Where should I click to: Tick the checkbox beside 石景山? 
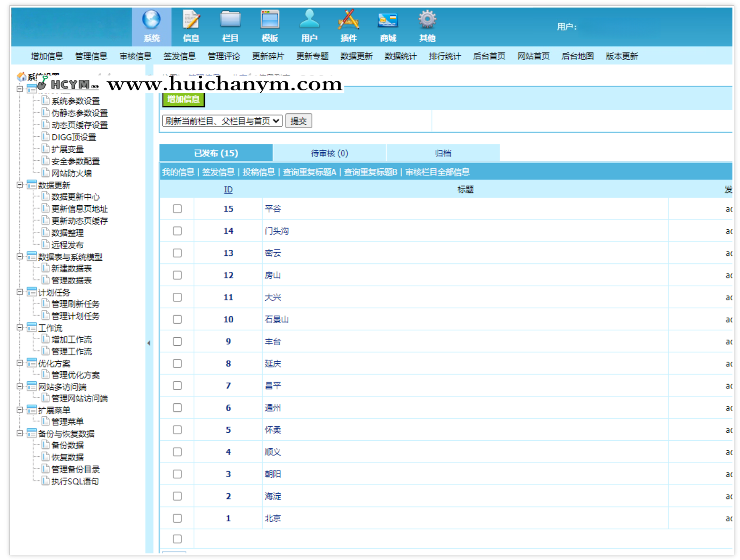[x=177, y=320]
